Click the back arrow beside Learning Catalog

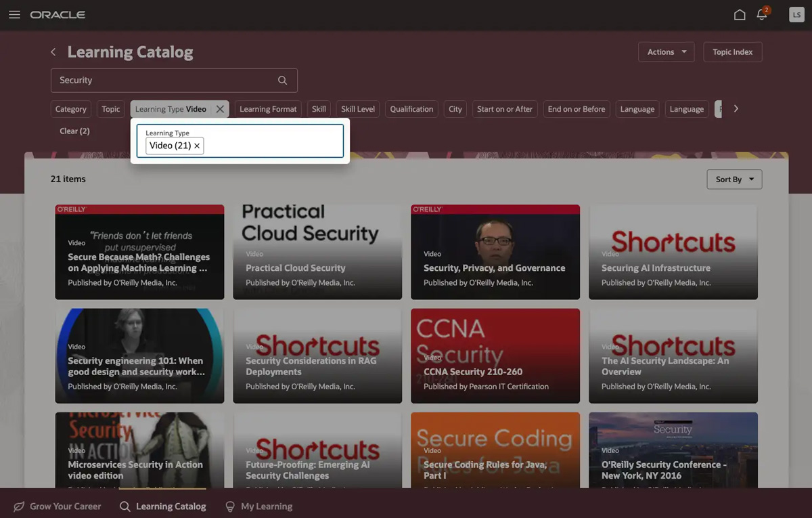pyautogui.click(x=53, y=52)
